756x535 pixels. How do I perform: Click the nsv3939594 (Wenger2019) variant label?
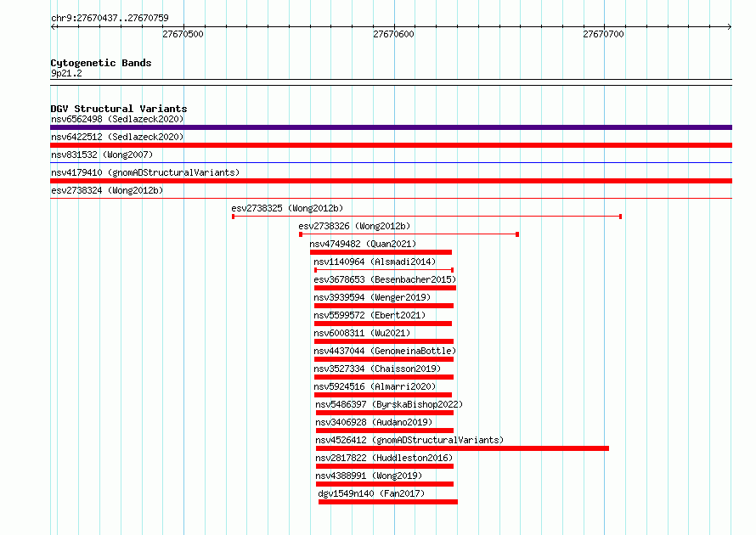[372, 297]
